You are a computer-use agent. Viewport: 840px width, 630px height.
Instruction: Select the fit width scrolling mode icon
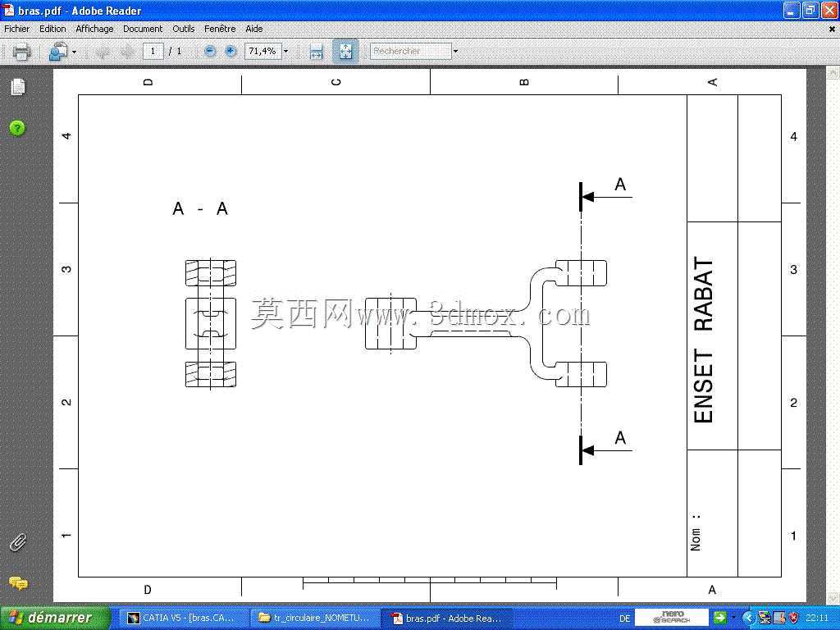pyautogui.click(x=317, y=52)
